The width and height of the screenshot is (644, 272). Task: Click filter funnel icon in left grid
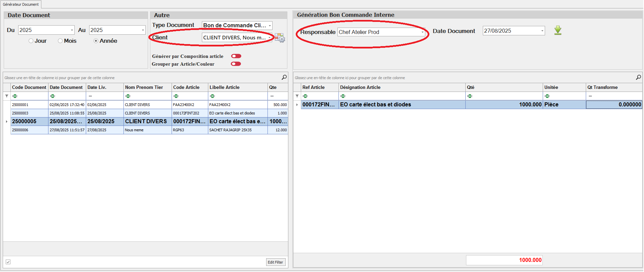pos(7,96)
